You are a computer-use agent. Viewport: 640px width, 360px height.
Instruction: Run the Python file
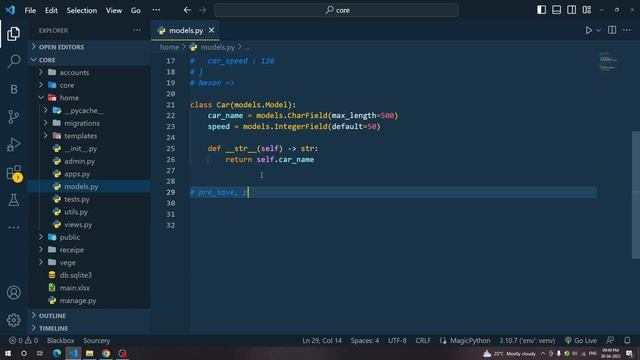(589, 30)
